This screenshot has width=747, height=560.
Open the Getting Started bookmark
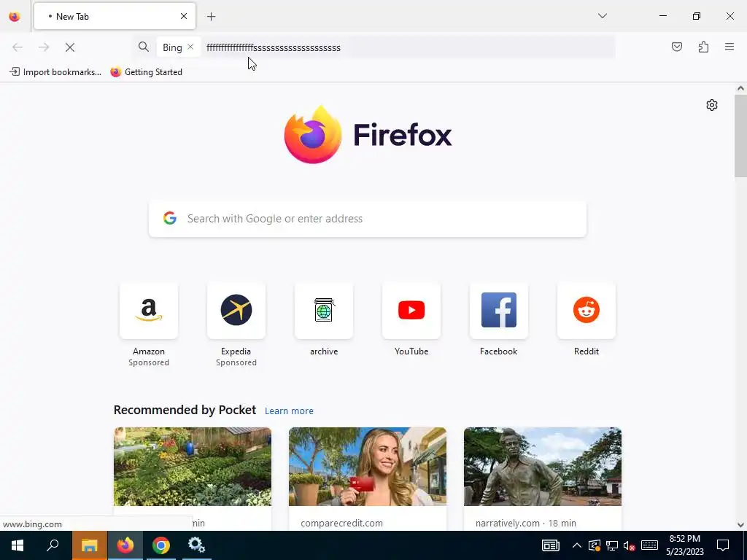click(x=146, y=72)
